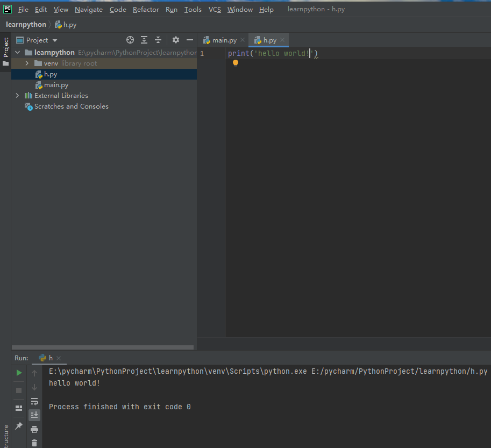Click 'Process finished with exit code 0'
Image resolution: width=491 pixels, height=448 pixels.
click(x=119, y=407)
